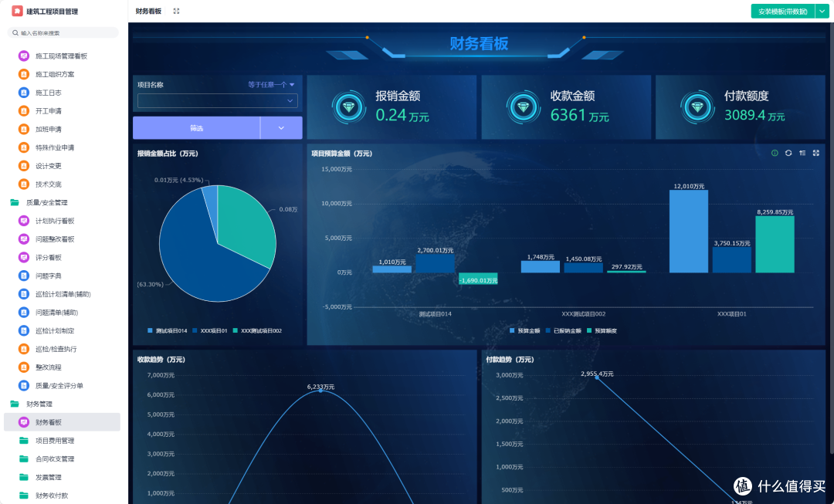Click the orange icon next to 开工申请

pos(23,110)
